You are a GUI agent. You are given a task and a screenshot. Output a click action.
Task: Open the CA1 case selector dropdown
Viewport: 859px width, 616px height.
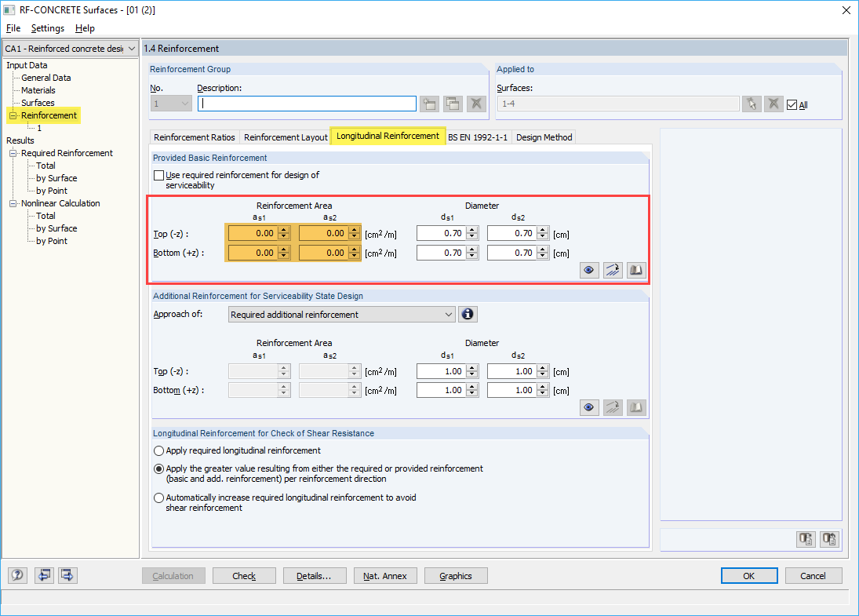pyautogui.click(x=131, y=48)
